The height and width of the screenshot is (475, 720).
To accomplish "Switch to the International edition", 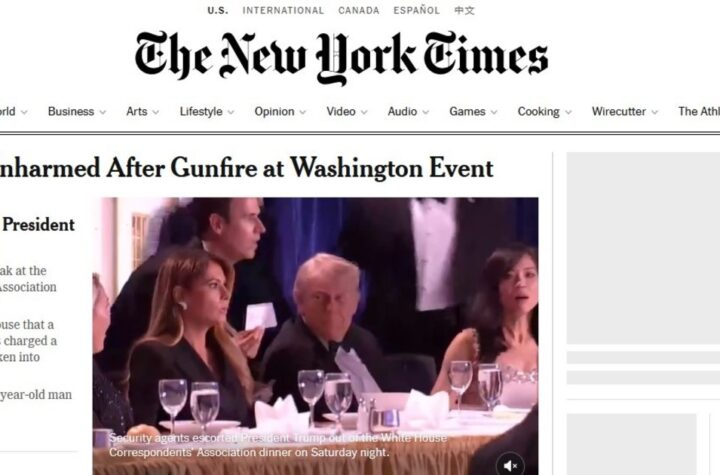I will pyautogui.click(x=283, y=11).
